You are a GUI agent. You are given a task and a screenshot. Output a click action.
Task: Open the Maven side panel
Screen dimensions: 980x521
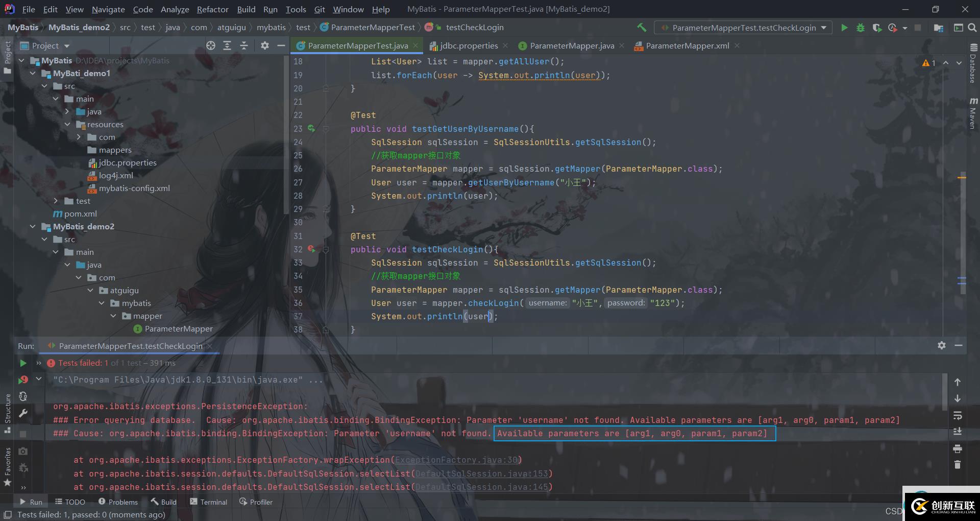(x=973, y=113)
